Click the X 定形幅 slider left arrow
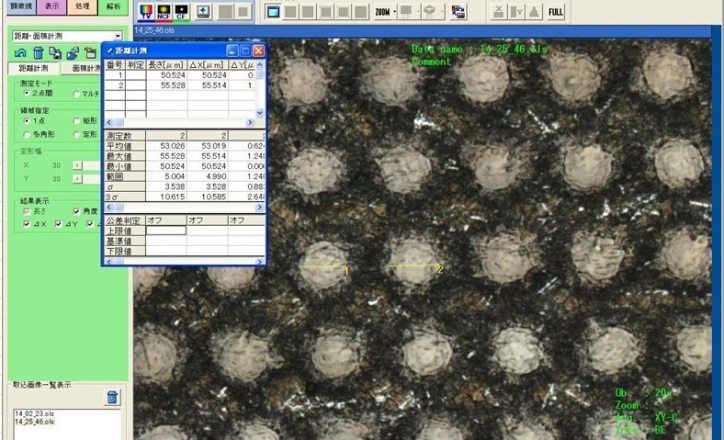 pyautogui.click(x=78, y=165)
